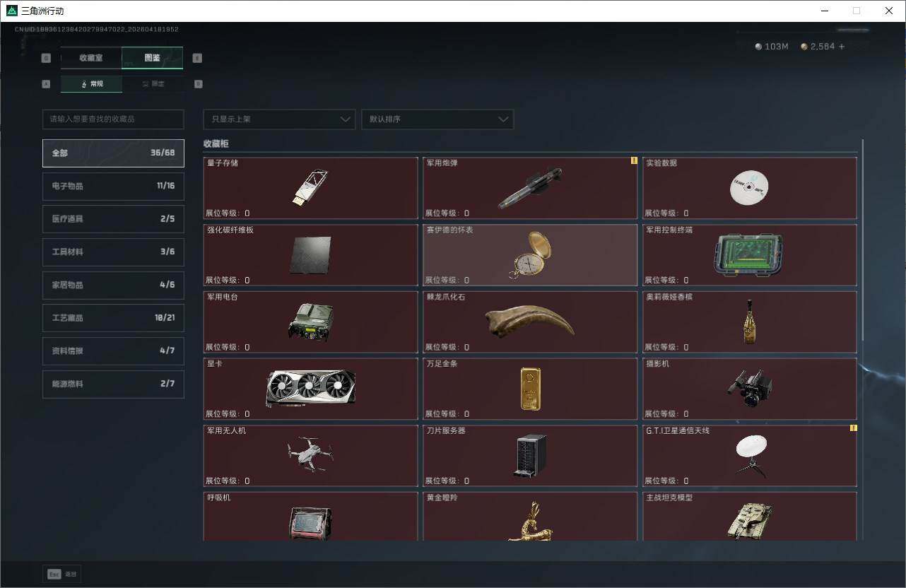The width and height of the screenshot is (906, 588).
Task: Click the key hint right of 图鉴 tab
Action: tap(197, 58)
